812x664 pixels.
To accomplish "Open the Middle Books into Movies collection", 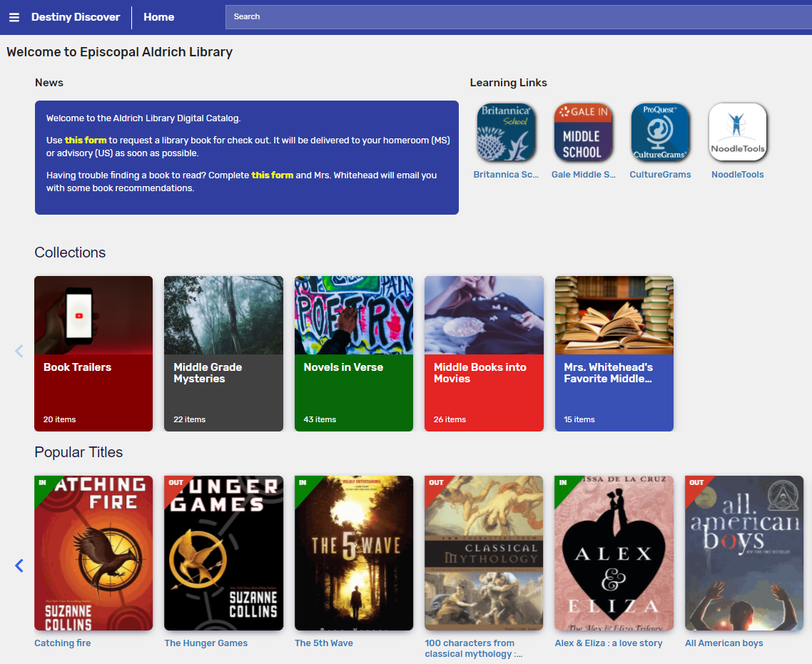I will click(484, 353).
